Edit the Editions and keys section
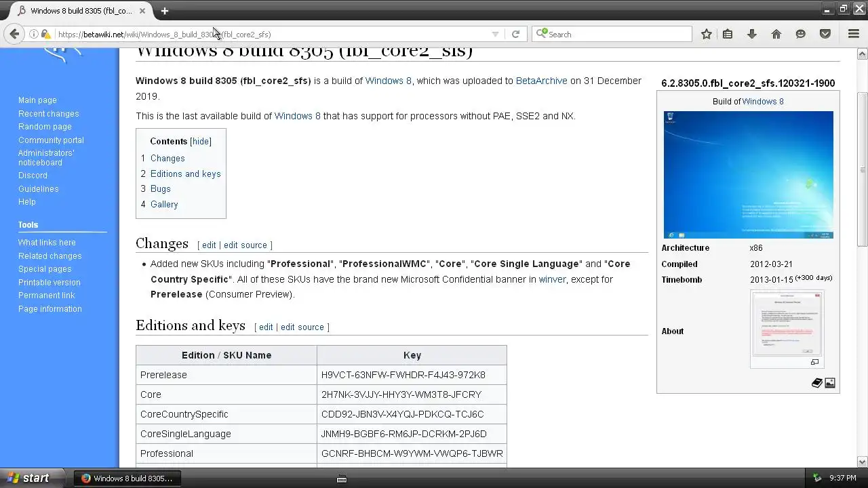The width and height of the screenshot is (868, 488). [x=266, y=327]
